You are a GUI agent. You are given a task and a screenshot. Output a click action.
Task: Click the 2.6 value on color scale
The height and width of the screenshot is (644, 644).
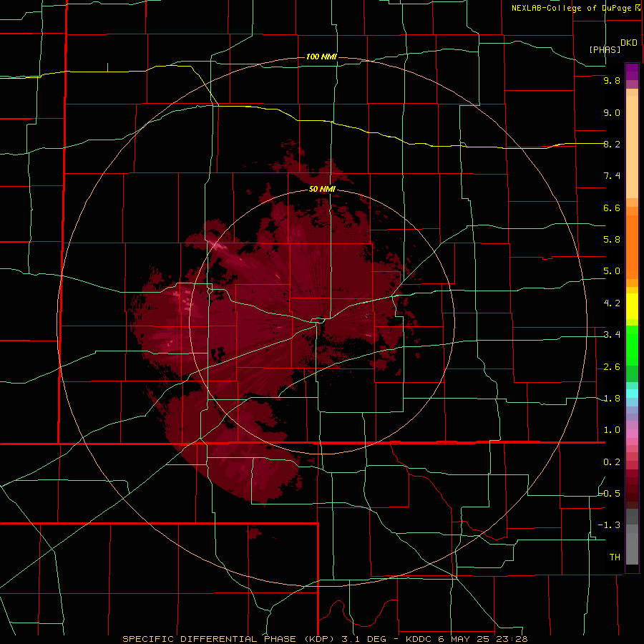pyautogui.click(x=612, y=367)
